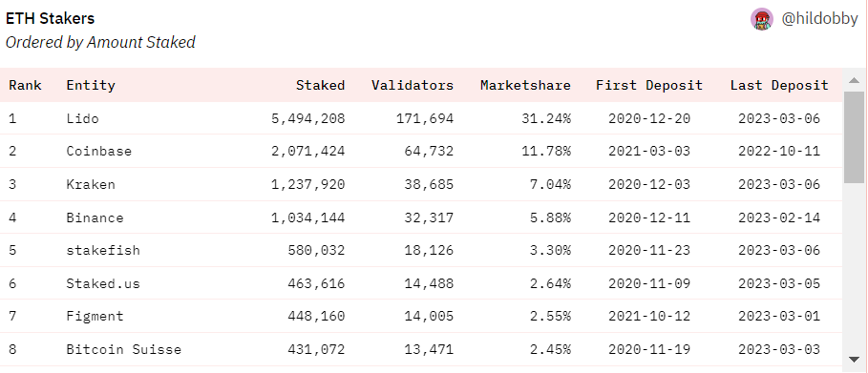Click validators count 13,471
The height and width of the screenshot is (373, 868).
click(429, 349)
